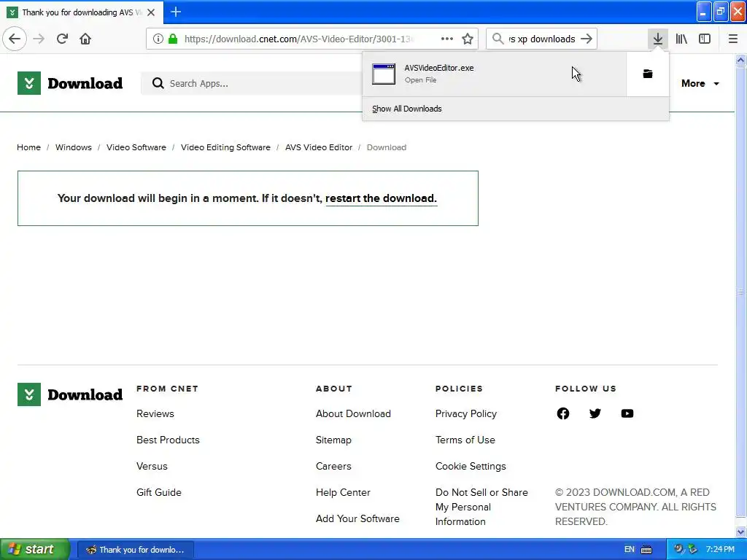The width and height of the screenshot is (747, 560).
Task: Open Versus footer link
Action: (x=152, y=466)
